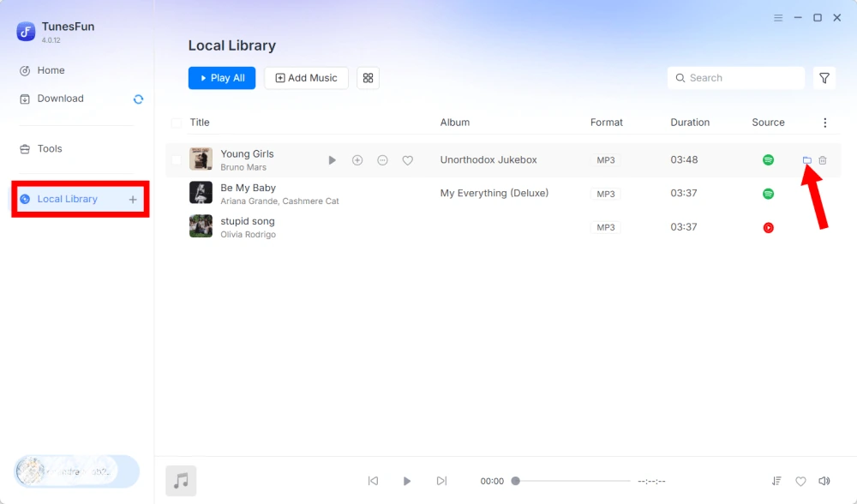Click Young Girls album cover thumbnail

tap(201, 159)
